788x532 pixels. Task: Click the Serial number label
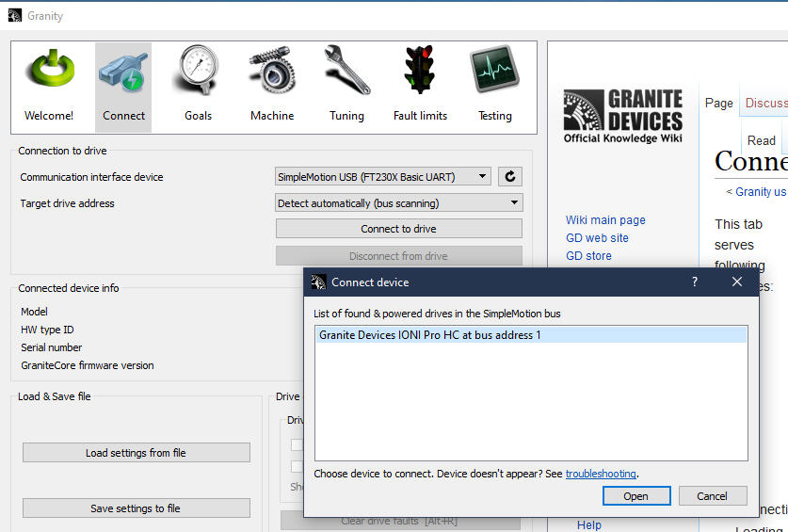[51, 347]
